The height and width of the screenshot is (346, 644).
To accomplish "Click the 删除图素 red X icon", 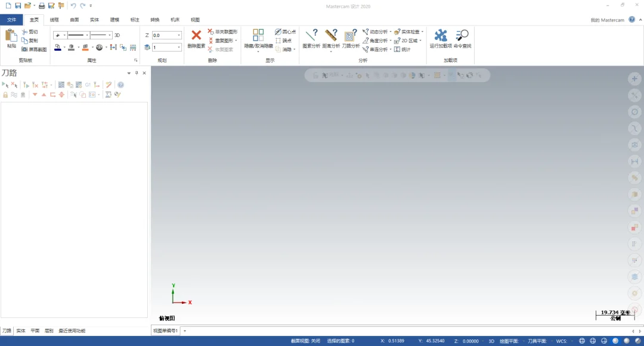I will pyautogui.click(x=196, y=35).
